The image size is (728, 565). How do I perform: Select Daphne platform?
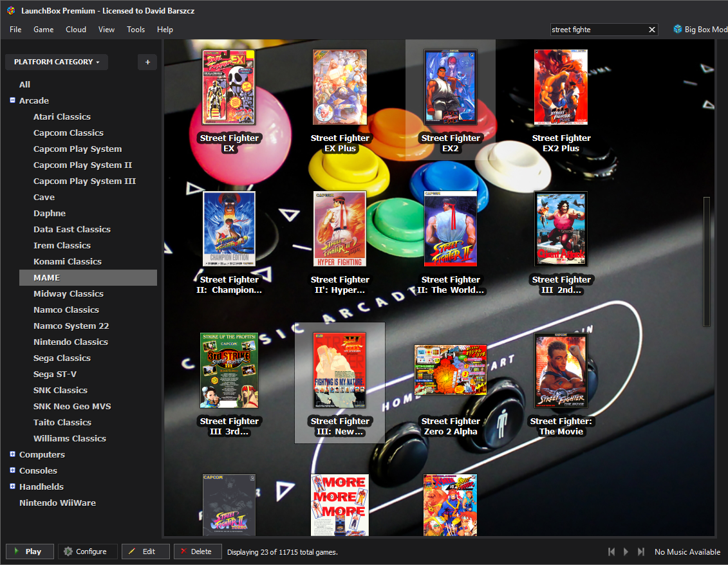(x=49, y=213)
